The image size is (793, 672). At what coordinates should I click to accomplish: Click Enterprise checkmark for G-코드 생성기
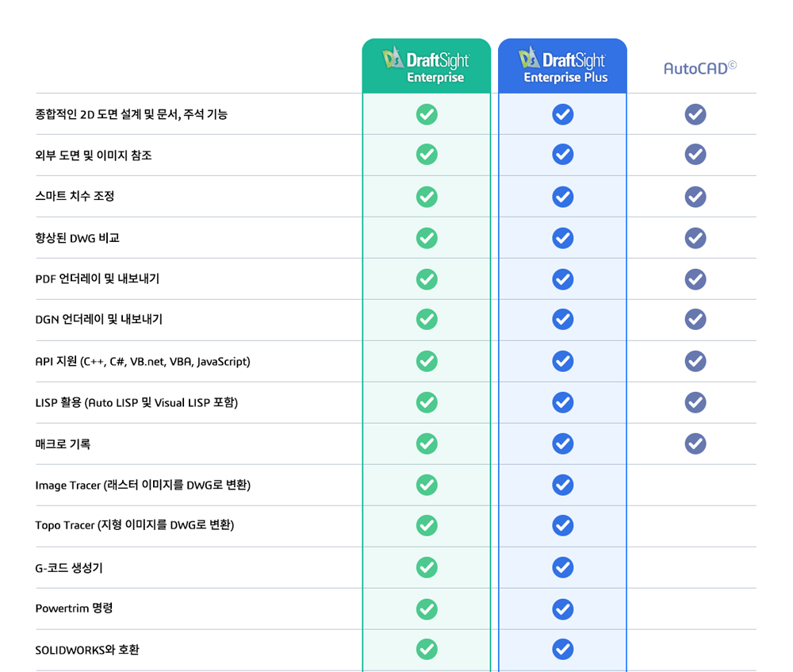[427, 567]
